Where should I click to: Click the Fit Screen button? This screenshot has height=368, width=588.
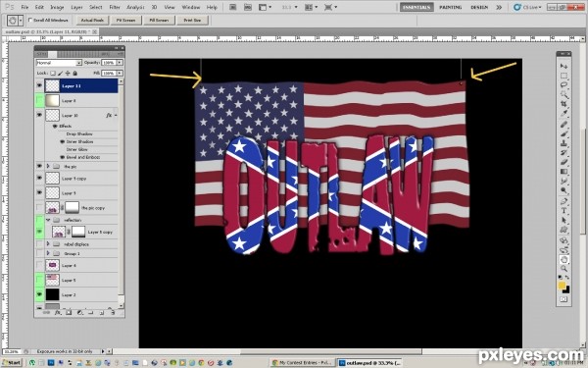pyautogui.click(x=126, y=20)
